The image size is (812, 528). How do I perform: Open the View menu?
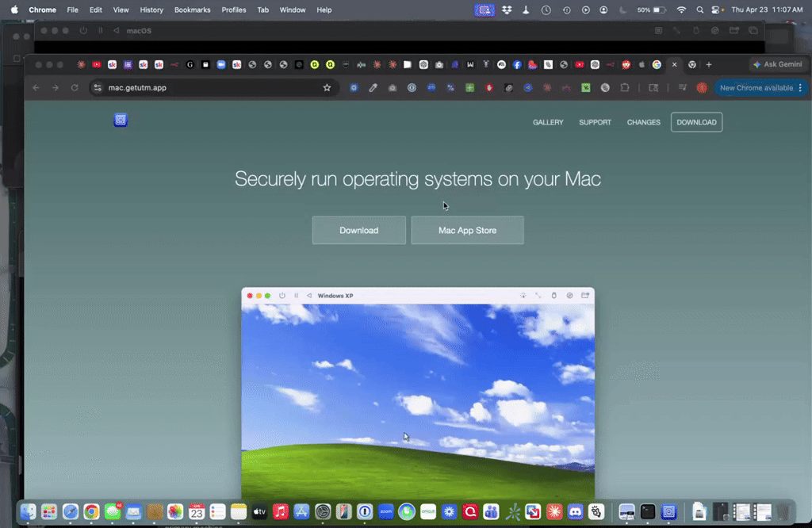tap(121, 10)
